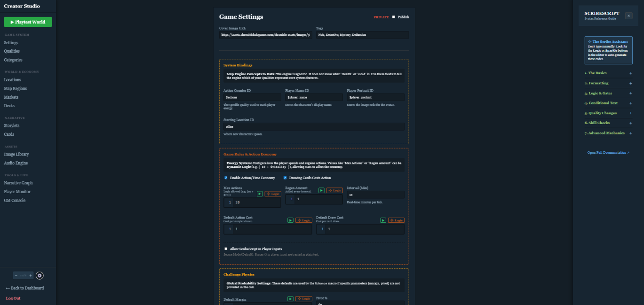Viewport: 644px width, 305px height.
Task: Disable Enable Action/Time Economy checkbox
Action: pyautogui.click(x=226, y=178)
